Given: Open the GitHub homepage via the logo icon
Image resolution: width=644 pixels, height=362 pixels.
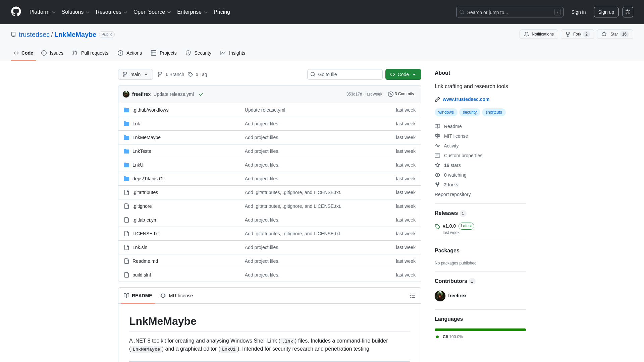Looking at the screenshot, I should [16, 12].
